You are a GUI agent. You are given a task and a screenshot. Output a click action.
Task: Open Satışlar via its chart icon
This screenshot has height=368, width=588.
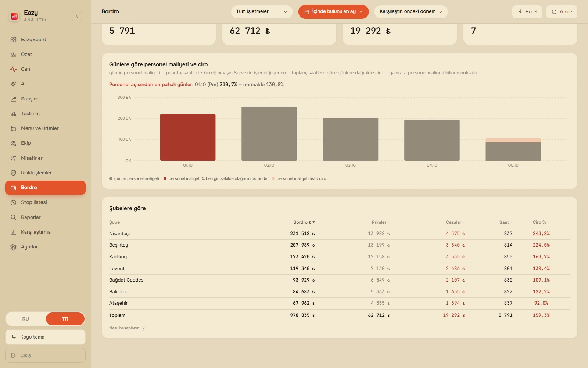pos(14,99)
